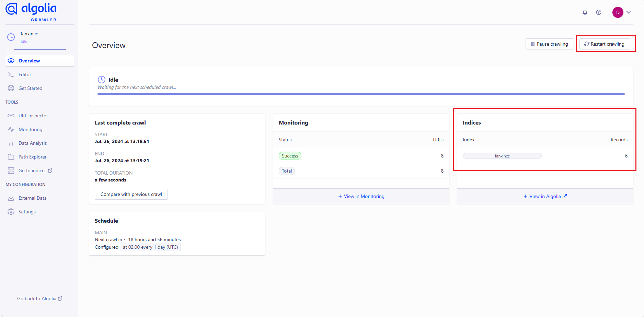Click the 'Next crawl in ~ 18 hours' text
Image resolution: width=644 pixels, height=317 pixels.
coord(138,239)
